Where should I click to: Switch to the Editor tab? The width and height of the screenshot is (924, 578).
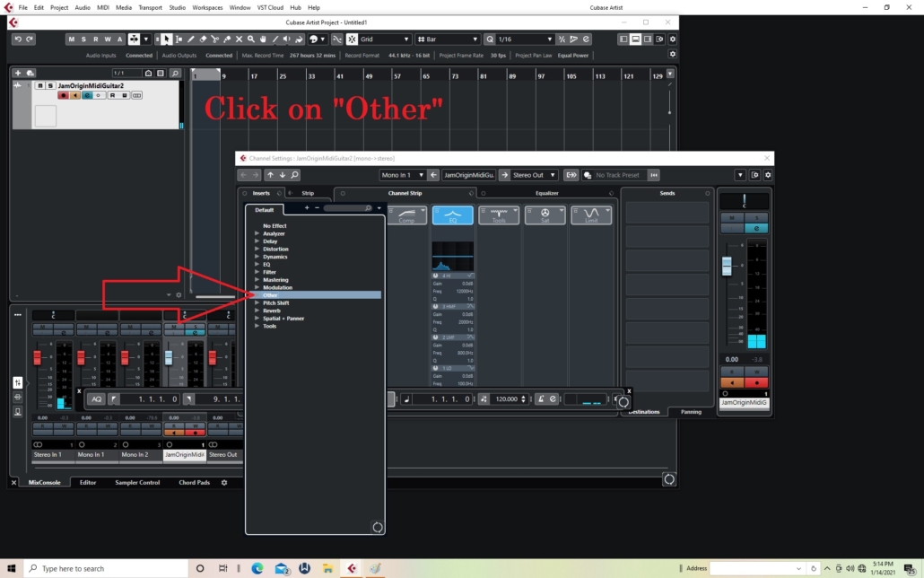tap(88, 483)
